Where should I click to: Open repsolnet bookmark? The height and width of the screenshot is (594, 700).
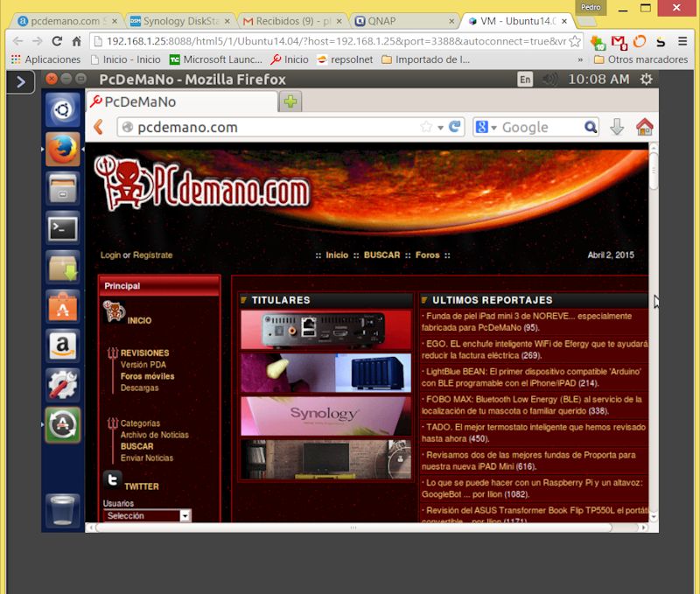point(345,59)
